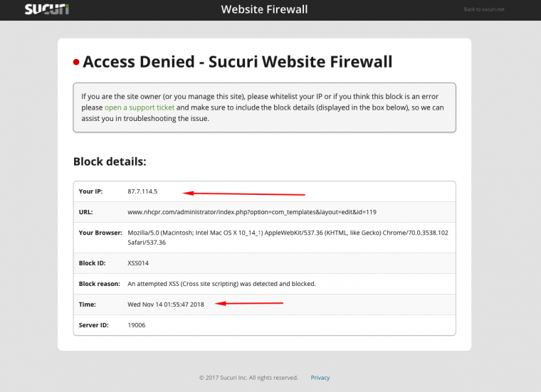Click the "Block details:" section heading
The width and height of the screenshot is (541, 392).
click(110, 161)
